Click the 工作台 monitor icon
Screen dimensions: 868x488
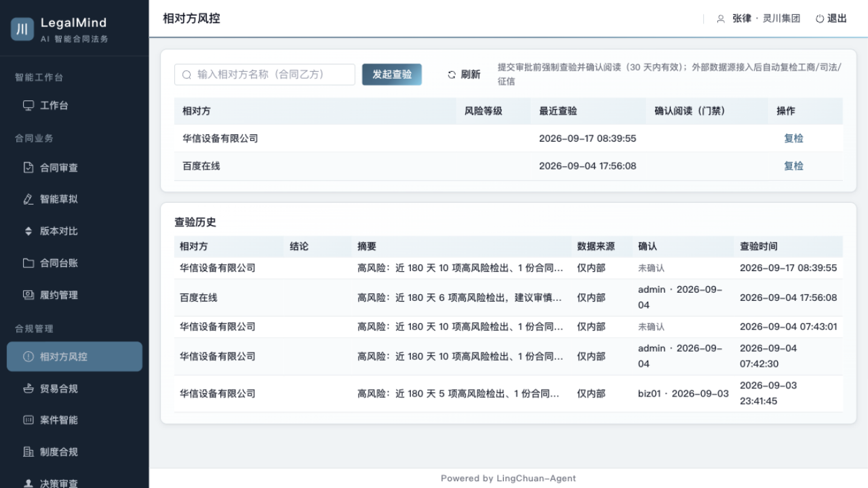28,106
